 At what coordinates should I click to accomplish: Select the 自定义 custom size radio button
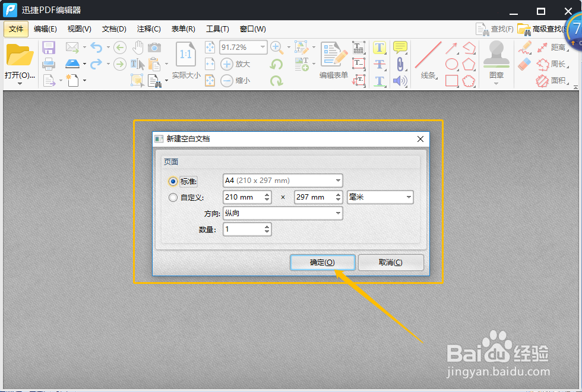(173, 197)
